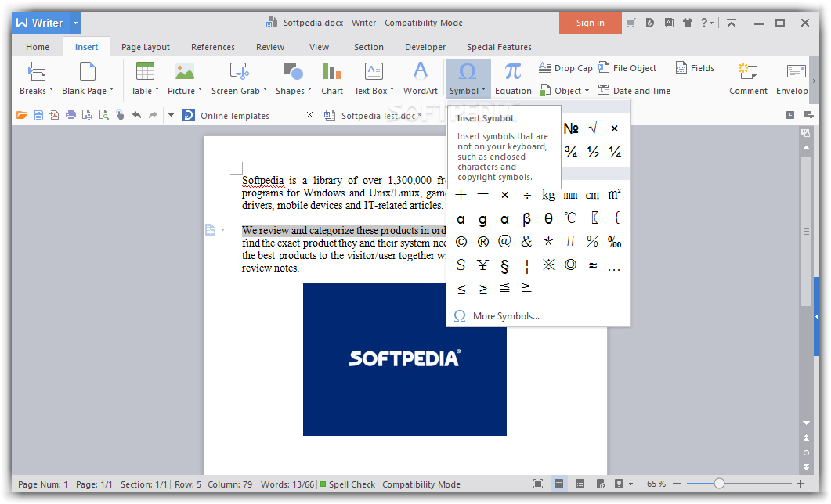The image size is (831, 504).
Task: Open the Review tab
Action: click(x=269, y=47)
